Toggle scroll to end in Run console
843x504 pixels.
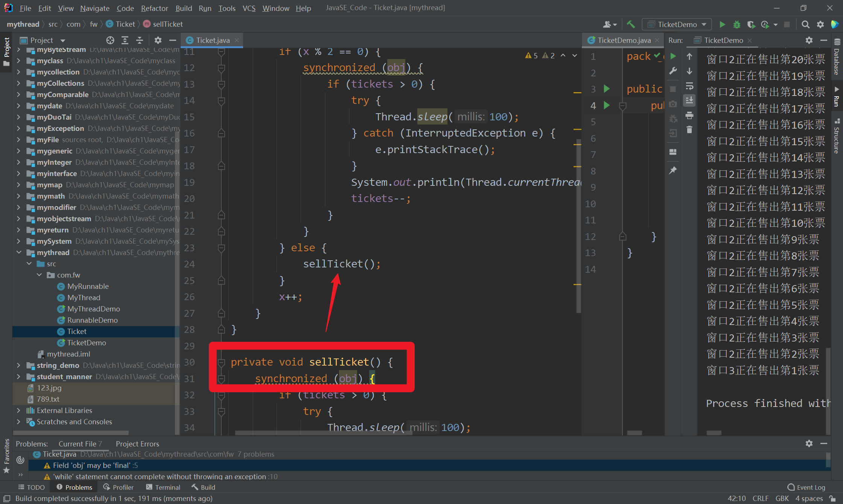coord(689,100)
